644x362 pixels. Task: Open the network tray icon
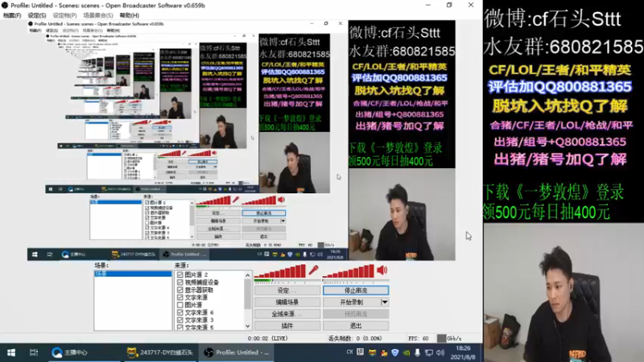(x=429, y=352)
